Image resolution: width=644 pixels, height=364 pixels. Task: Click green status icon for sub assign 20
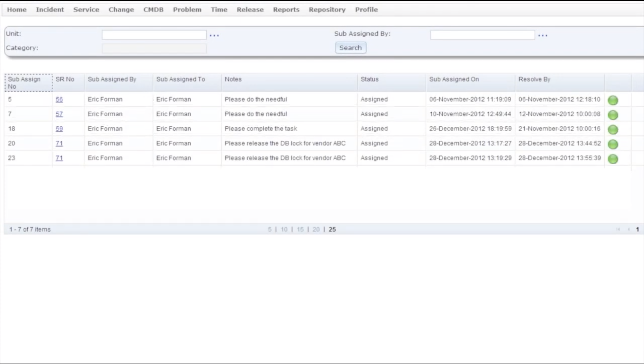point(613,144)
